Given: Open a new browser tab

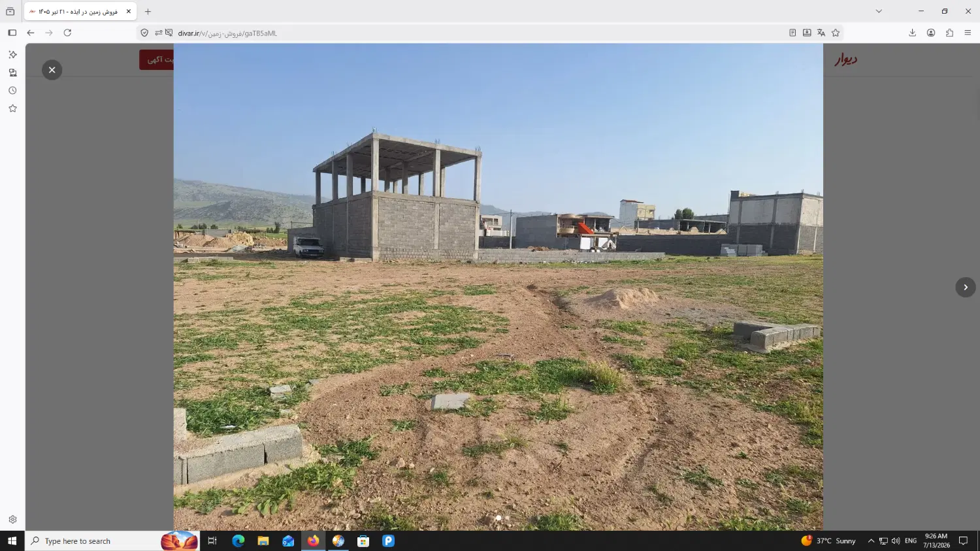Looking at the screenshot, I should [148, 12].
